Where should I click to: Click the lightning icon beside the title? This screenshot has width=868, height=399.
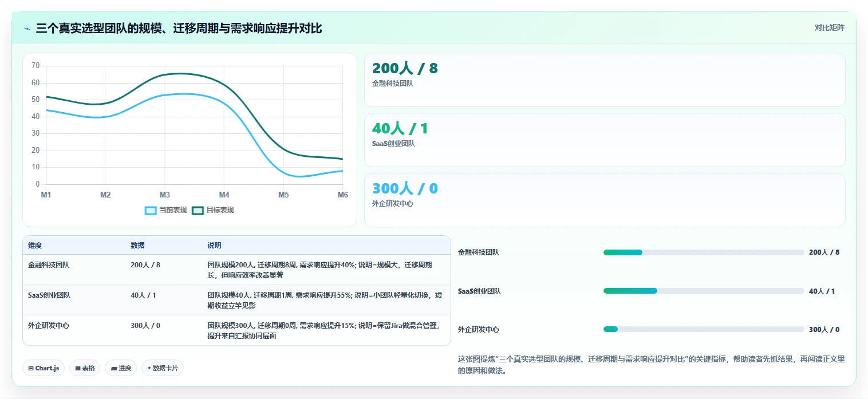pyautogui.click(x=27, y=28)
